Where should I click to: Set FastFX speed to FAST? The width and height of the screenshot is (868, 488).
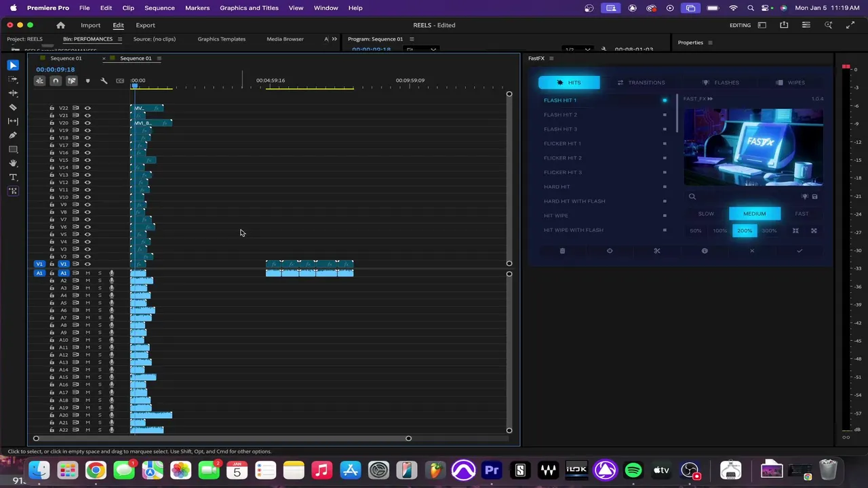[802, 214]
